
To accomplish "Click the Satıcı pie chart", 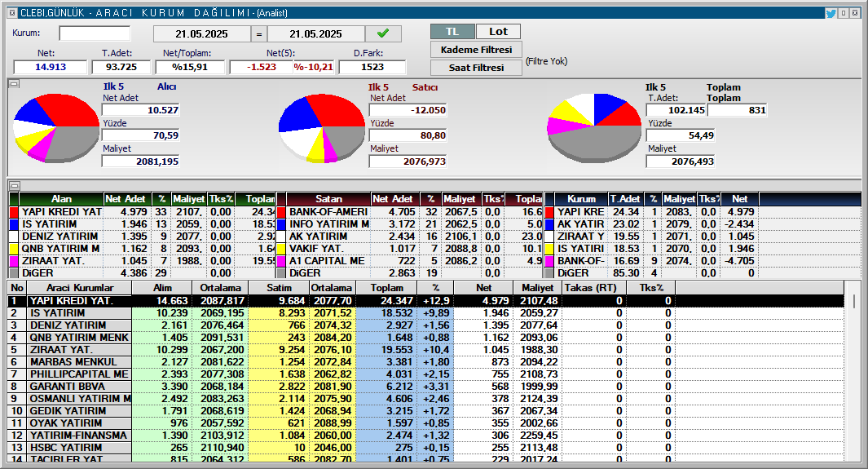I will (322, 128).
